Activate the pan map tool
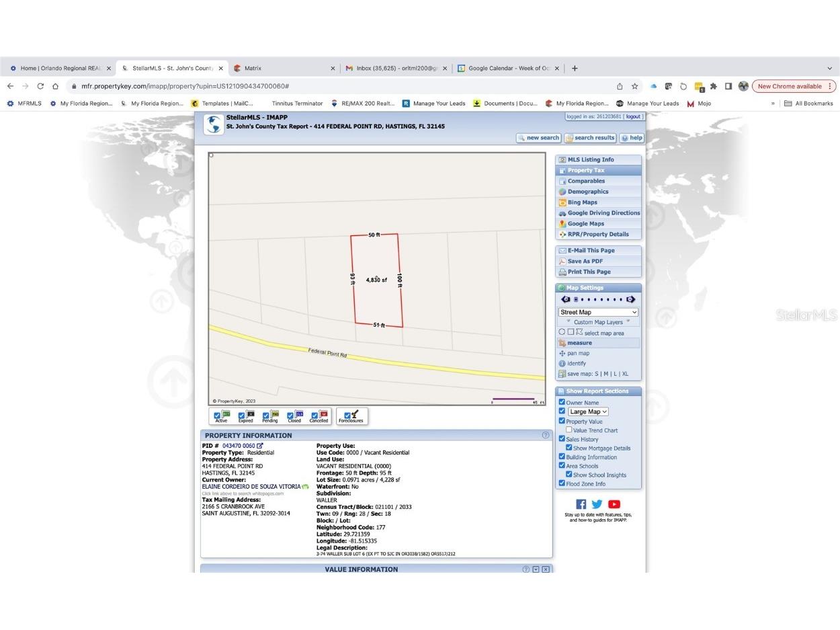 pos(578,353)
